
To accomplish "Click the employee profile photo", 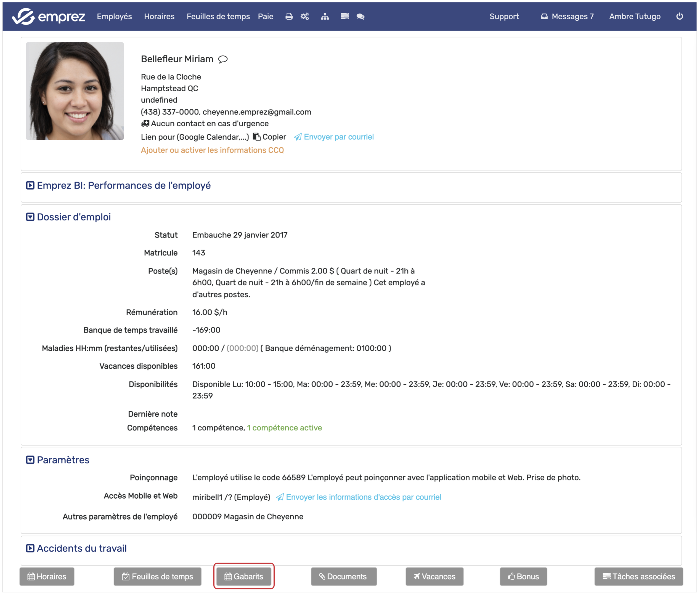I will click(75, 91).
